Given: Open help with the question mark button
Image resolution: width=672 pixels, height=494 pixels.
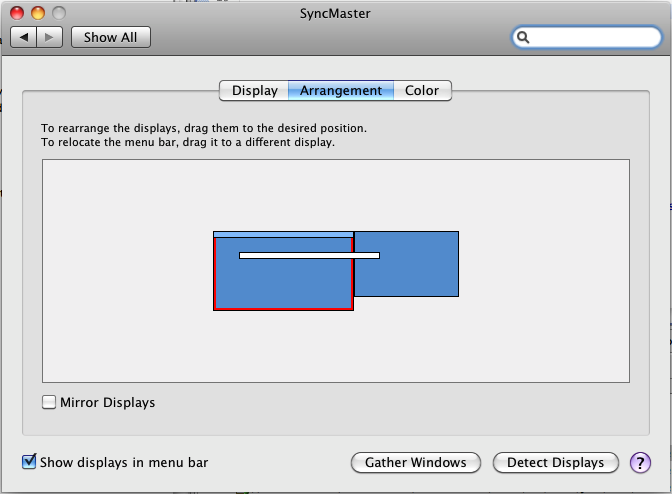Looking at the screenshot, I should point(640,463).
